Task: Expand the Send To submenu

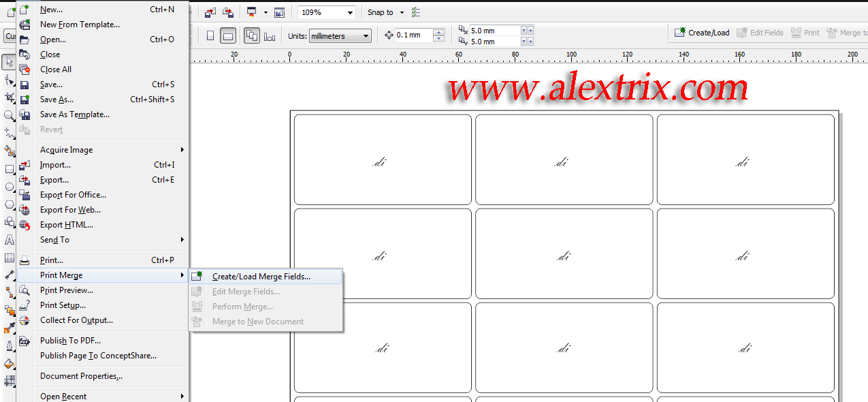Action: pyautogui.click(x=111, y=240)
